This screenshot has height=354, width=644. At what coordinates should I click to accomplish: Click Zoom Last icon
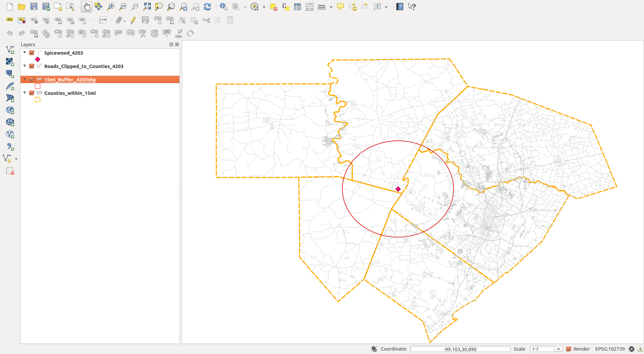pyautogui.click(x=183, y=7)
